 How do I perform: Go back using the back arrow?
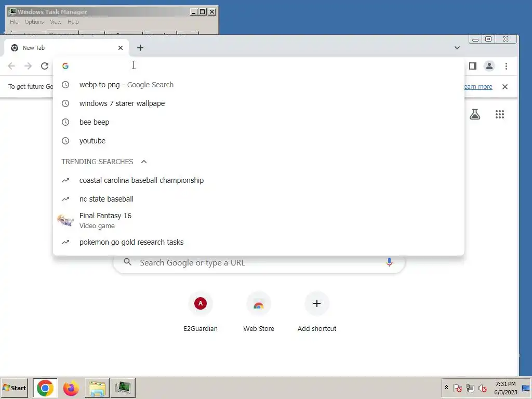point(11,66)
